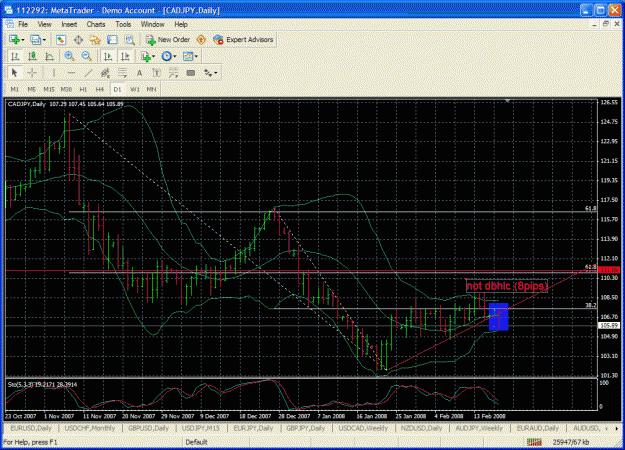Switch to the AUDJPY,Weekly chart tab
This screenshot has height=450, width=625.
pyautogui.click(x=479, y=428)
